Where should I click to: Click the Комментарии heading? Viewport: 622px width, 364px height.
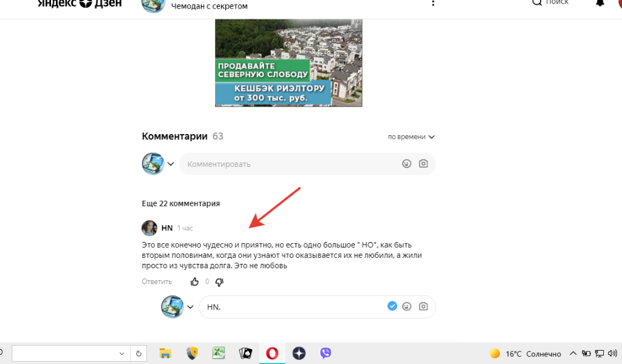[174, 136]
